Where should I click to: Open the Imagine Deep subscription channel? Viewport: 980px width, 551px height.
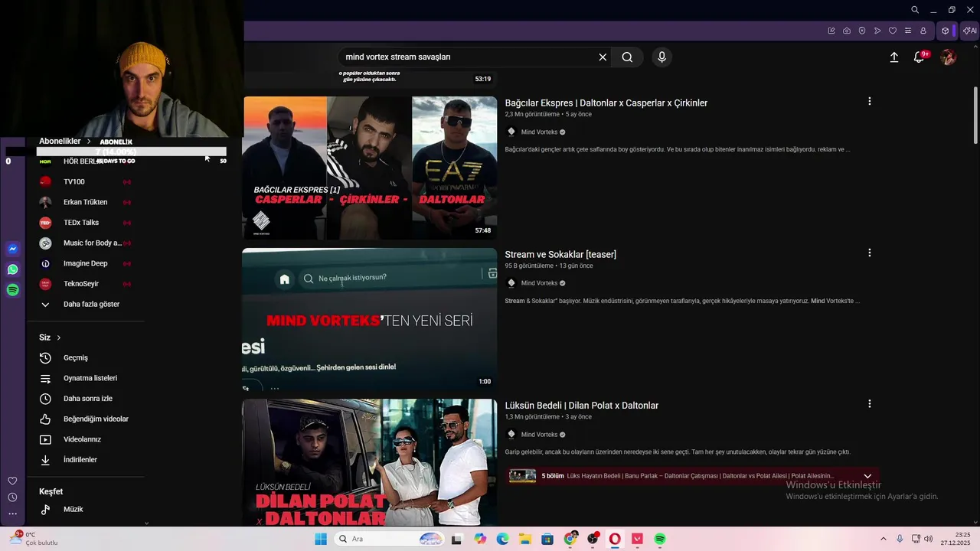tap(85, 263)
